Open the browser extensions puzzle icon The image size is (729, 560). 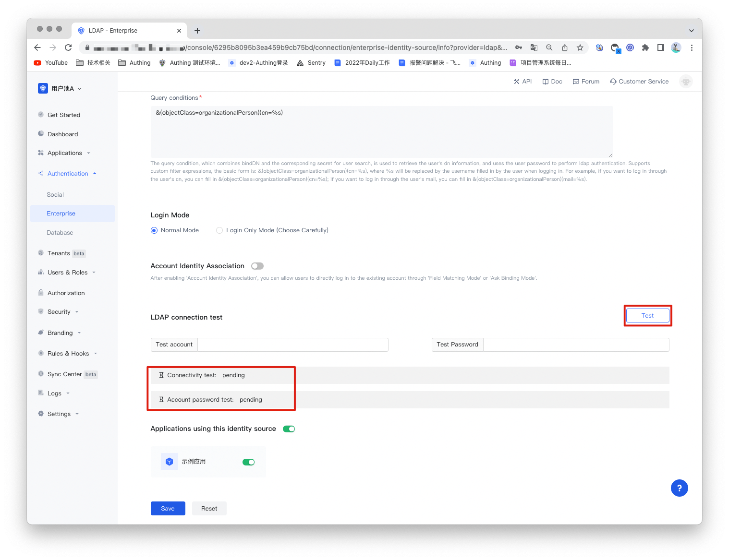pos(645,48)
